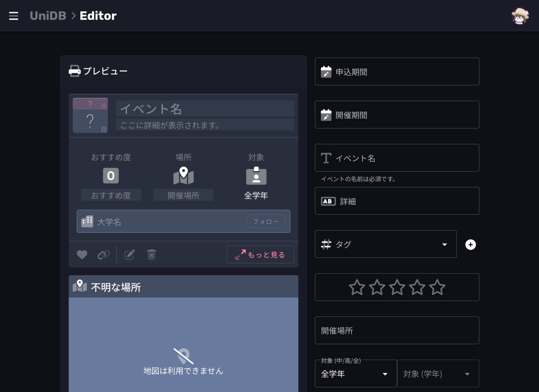Click the おすすめ度 placeholder label chip
This screenshot has height=392, width=539.
point(111,195)
